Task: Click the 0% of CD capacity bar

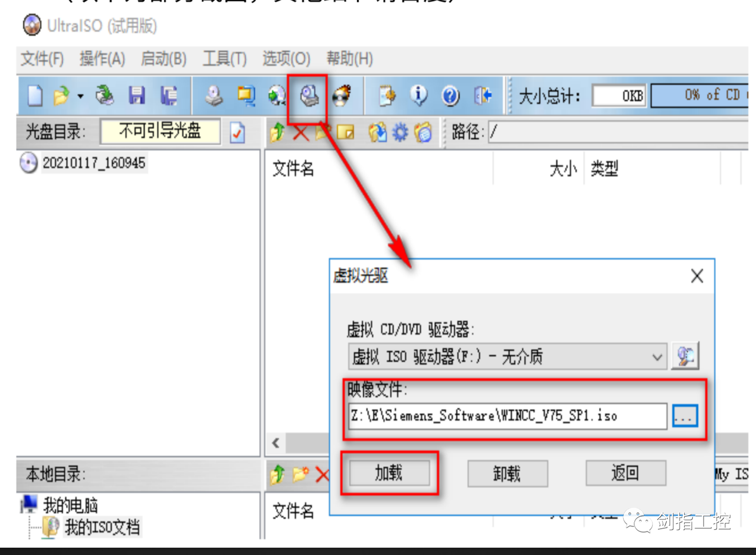Action: [699, 96]
